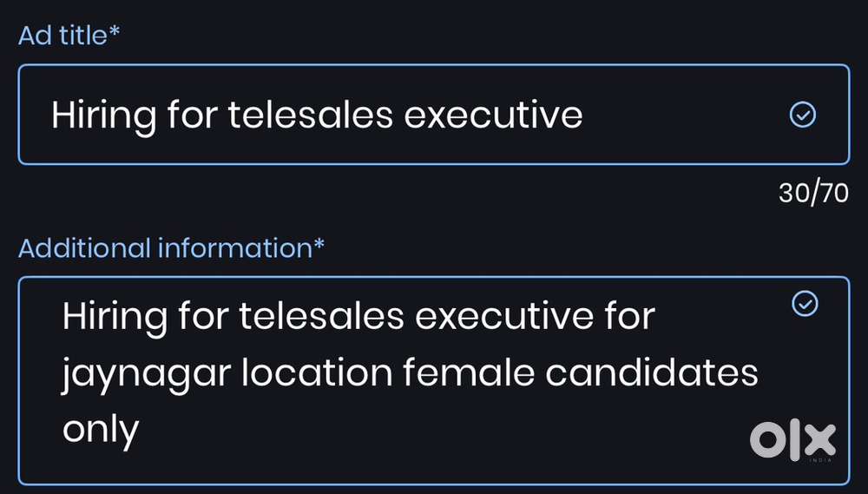Screen dimensions: 868x494
Task: Click the 30/70 character counter
Action: tap(813, 193)
